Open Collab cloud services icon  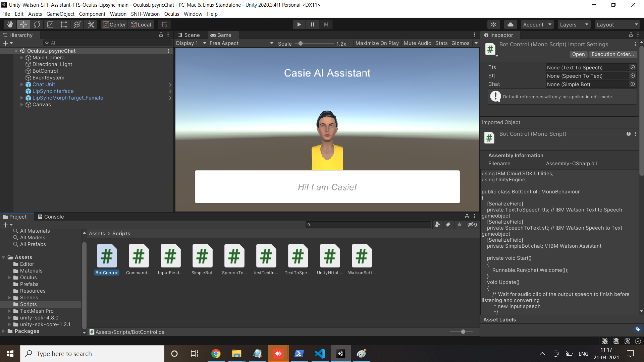point(510,24)
